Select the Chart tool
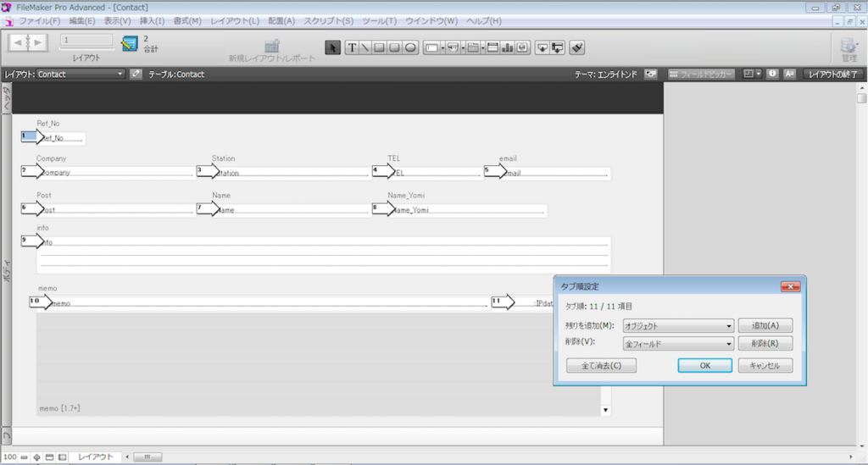The image size is (868, 465). pyautogui.click(x=507, y=47)
